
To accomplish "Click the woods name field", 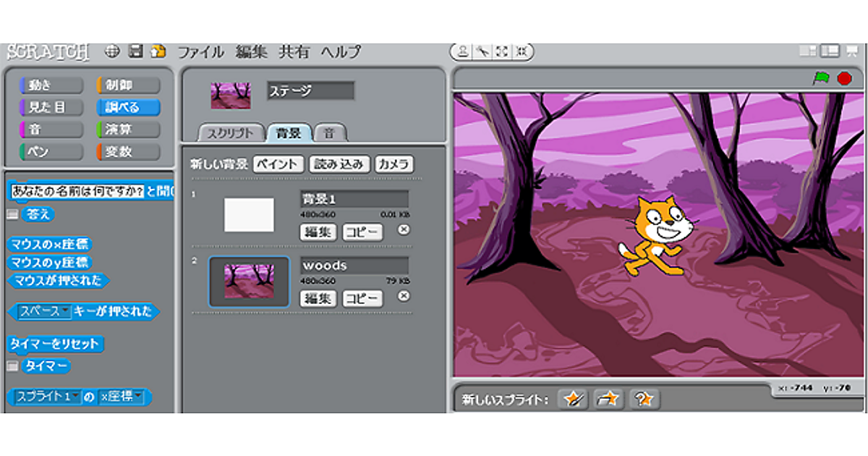I will [354, 265].
